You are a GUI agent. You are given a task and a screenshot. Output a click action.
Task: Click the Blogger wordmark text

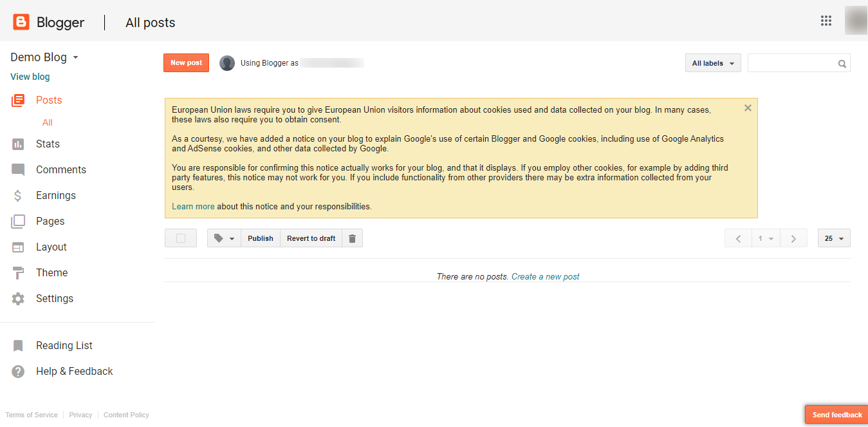click(x=60, y=23)
